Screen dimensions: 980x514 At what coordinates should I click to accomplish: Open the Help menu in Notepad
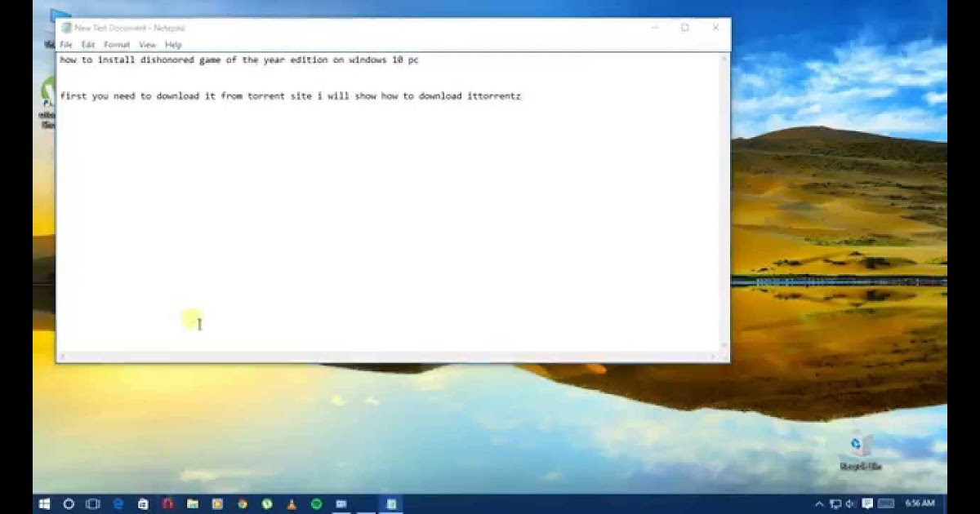tap(173, 45)
